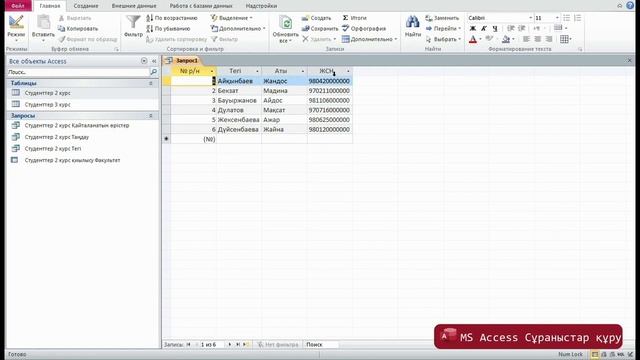The height and width of the screenshot is (360, 640).
Task: Click Заменить replace command
Action: pyautogui.click(x=442, y=18)
